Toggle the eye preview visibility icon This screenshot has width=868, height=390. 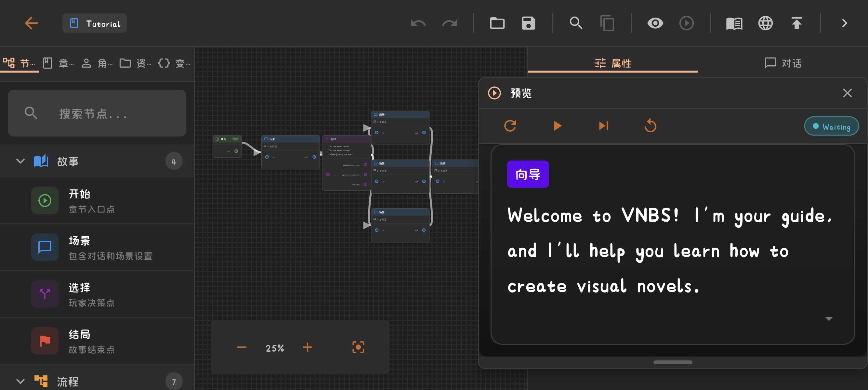tap(655, 23)
